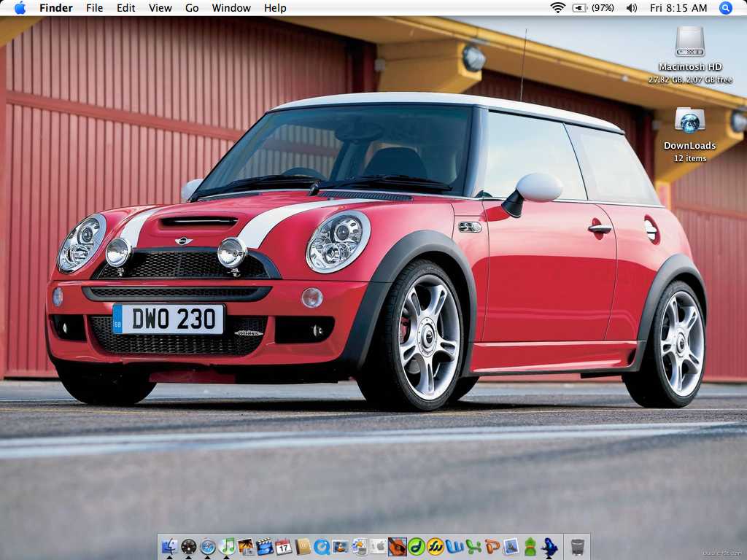Open iCal calendar in the dock
Image resolution: width=747 pixels, height=560 pixels.
[284, 546]
